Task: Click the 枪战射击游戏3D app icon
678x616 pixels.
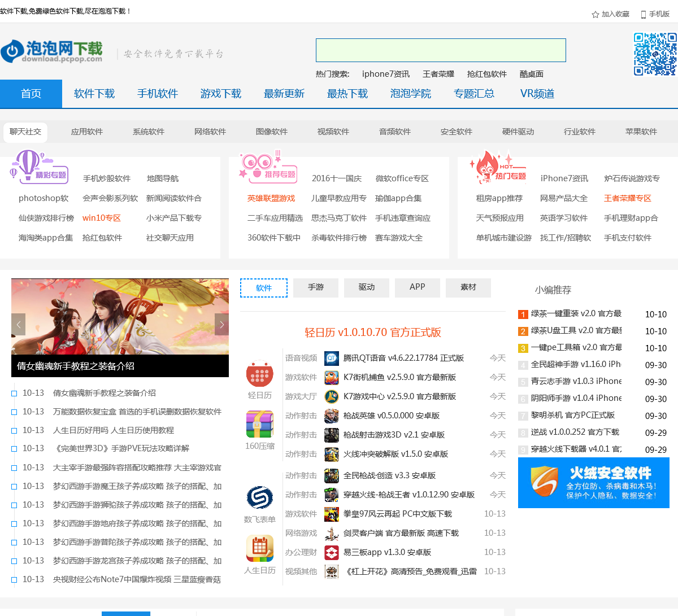Action: tap(332, 435)
